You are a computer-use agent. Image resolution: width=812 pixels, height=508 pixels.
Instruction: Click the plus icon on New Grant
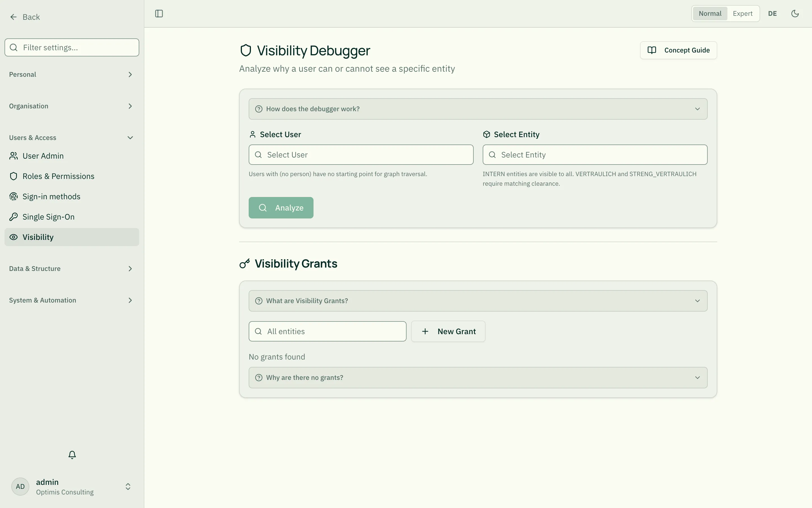click(x=425, y=331)
